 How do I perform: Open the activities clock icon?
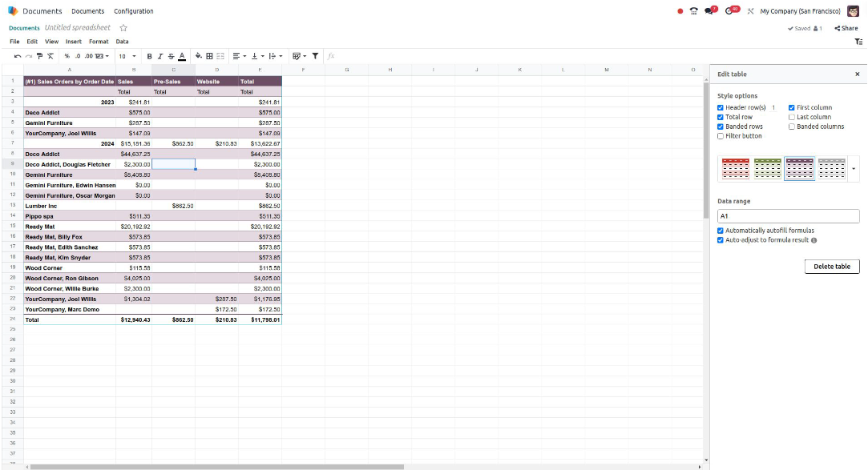point(731,10)
